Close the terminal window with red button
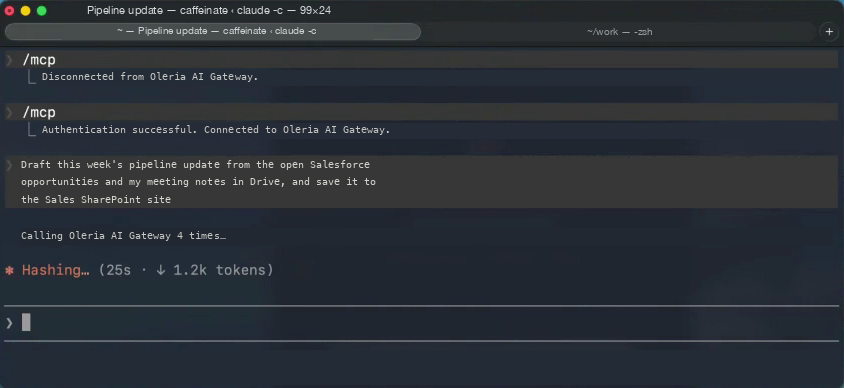 pos(9,10)
